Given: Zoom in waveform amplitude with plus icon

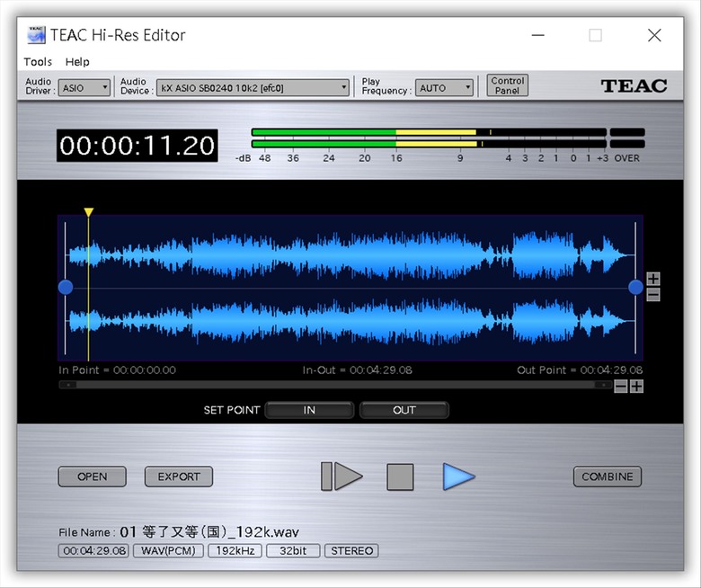Looking at the screenshot, I should point(653,279).
